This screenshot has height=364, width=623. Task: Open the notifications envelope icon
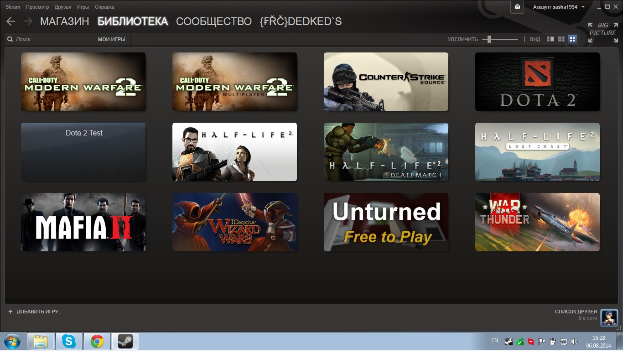(x=517, y=6)
